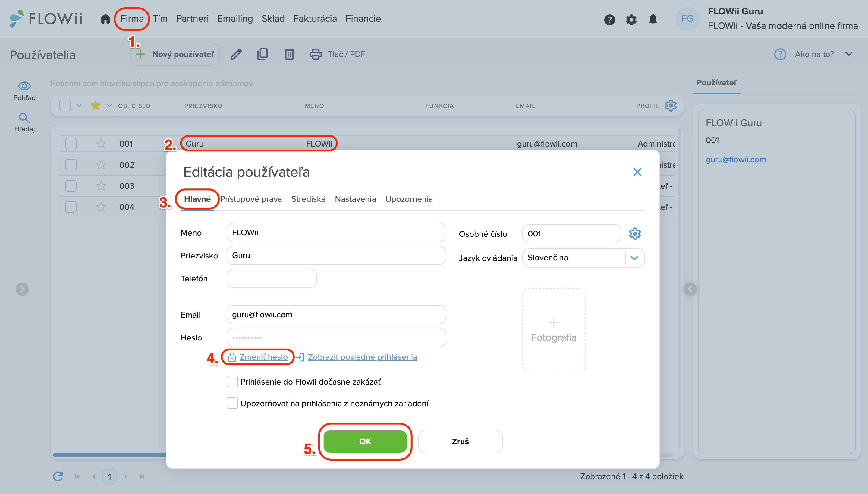Screen dimensions: 868x494
Task: Open the help question mark icon
Action: (x=609, y=20)
